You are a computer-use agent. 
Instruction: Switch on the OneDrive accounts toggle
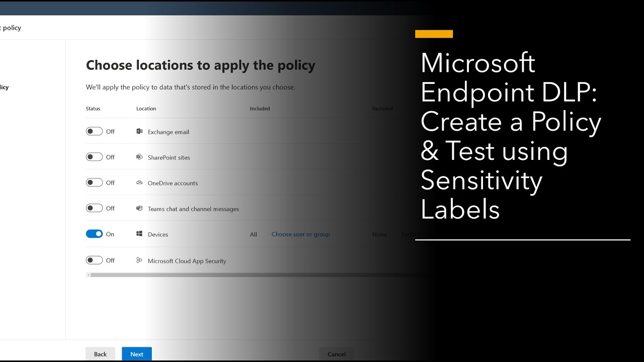[x=94, y=183]
